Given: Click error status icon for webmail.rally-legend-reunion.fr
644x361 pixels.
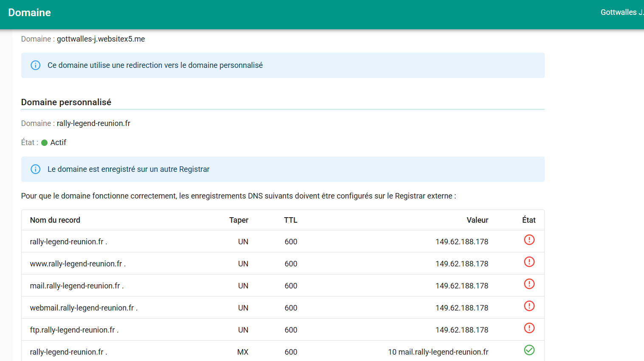Looking at the screenshot, I should click(x=529, y=306).
